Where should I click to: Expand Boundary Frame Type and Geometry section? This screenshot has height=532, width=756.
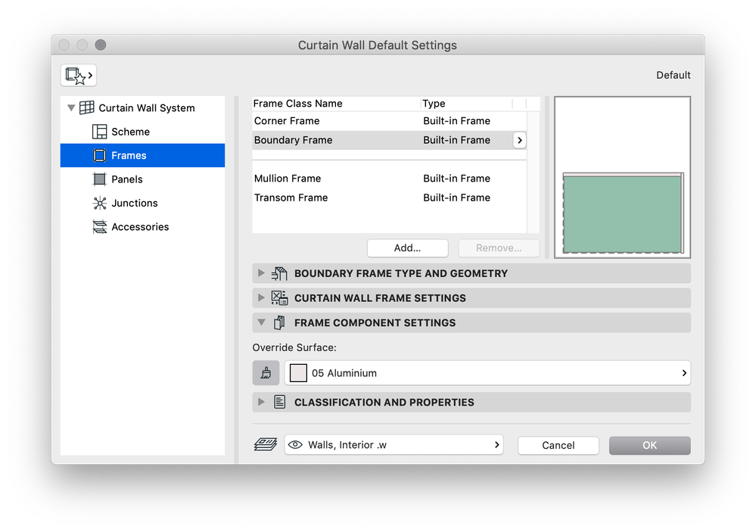point(262,273)
